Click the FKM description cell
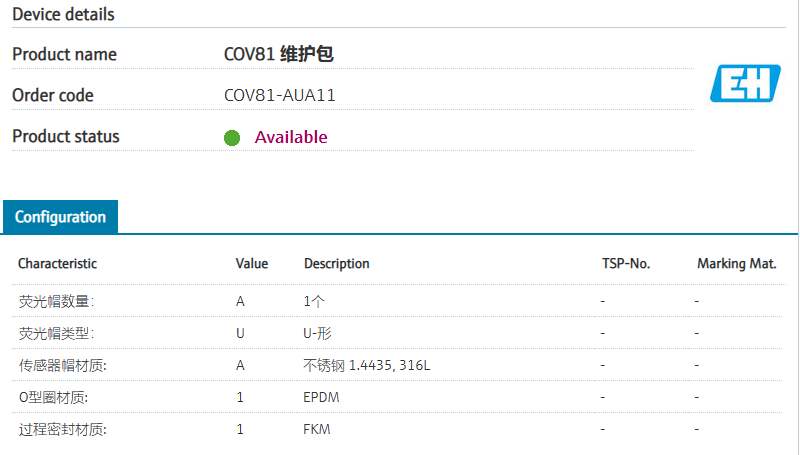 (317, 429)
